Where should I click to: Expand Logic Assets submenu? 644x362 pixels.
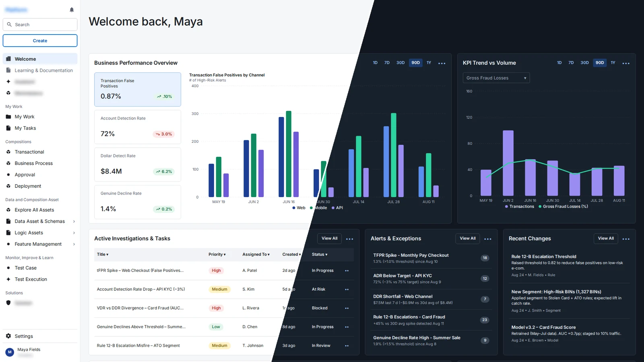pos(74,233)
